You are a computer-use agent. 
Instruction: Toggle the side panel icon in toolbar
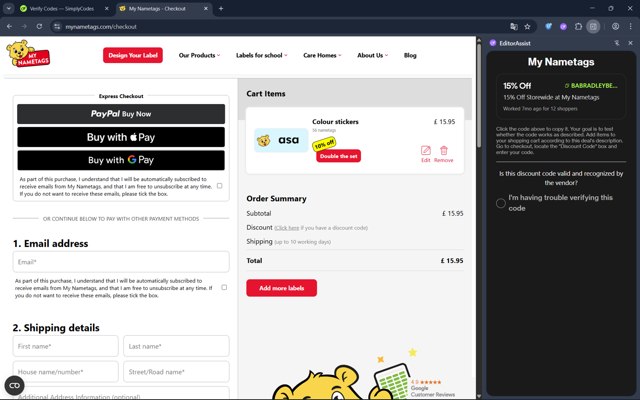click(593, 27)
